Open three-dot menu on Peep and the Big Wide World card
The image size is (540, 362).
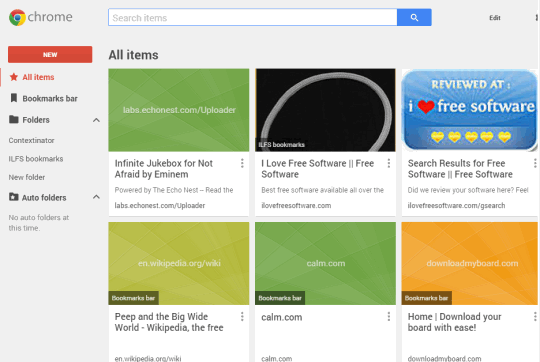tap(242, 317)
